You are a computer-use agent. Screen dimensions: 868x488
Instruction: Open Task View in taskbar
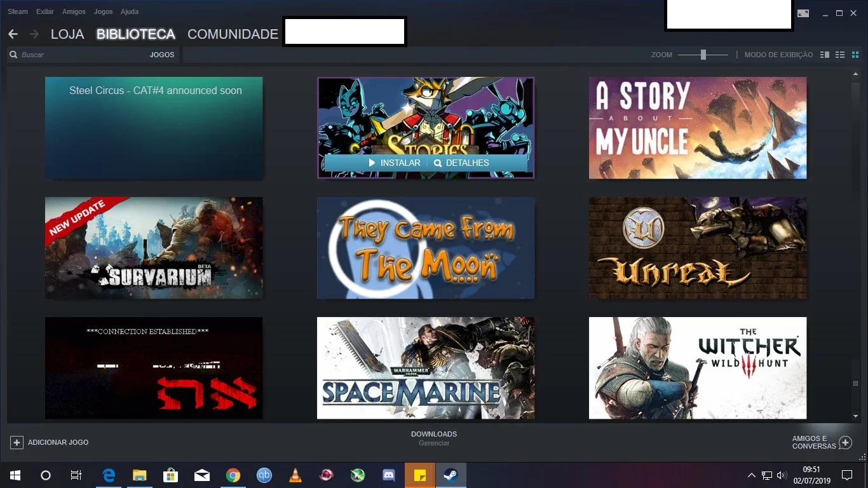coord(76,475)
